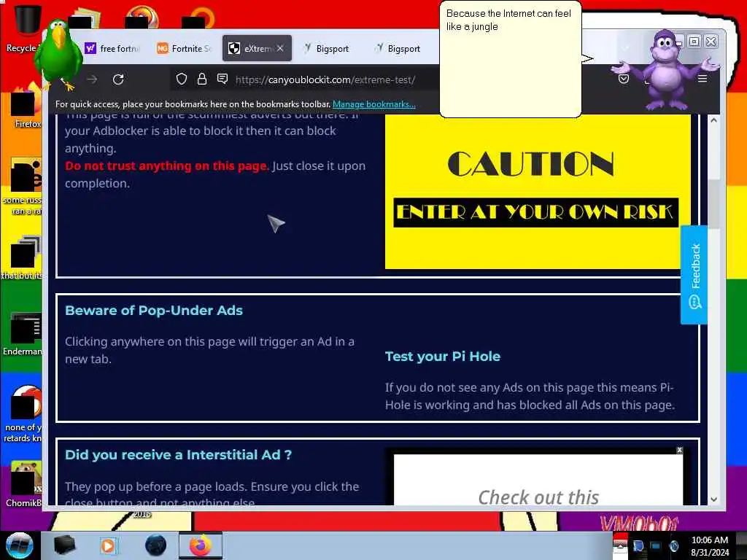Viewport: 747px width, 560px height.
Task: Close the eXtreme test tab
Action: (280, 48)
